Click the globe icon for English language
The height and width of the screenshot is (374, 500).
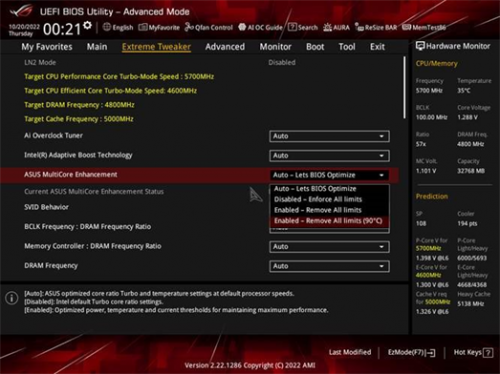coord(107,27)
